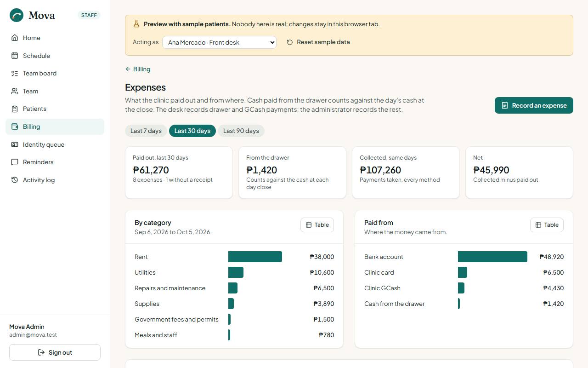Click the reset arrow icon beside Reset sample data
The height and width of the screenshot is (368, 588).
tap(290, 42)
